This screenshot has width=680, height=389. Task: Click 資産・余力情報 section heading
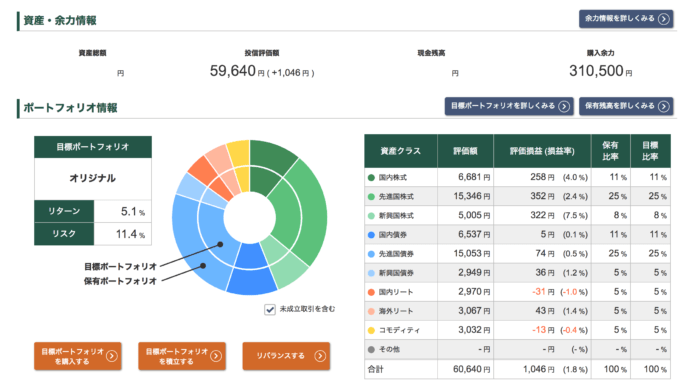[x=60, y=21]
